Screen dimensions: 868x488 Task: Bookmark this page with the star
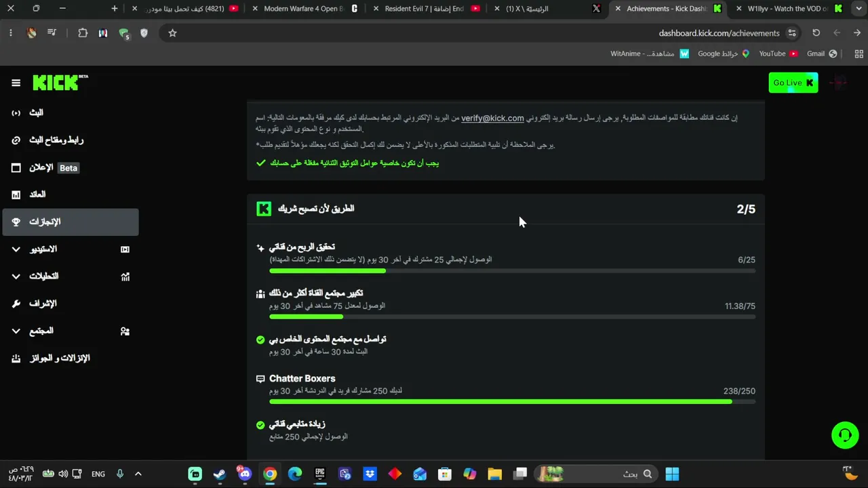(172, 33)
